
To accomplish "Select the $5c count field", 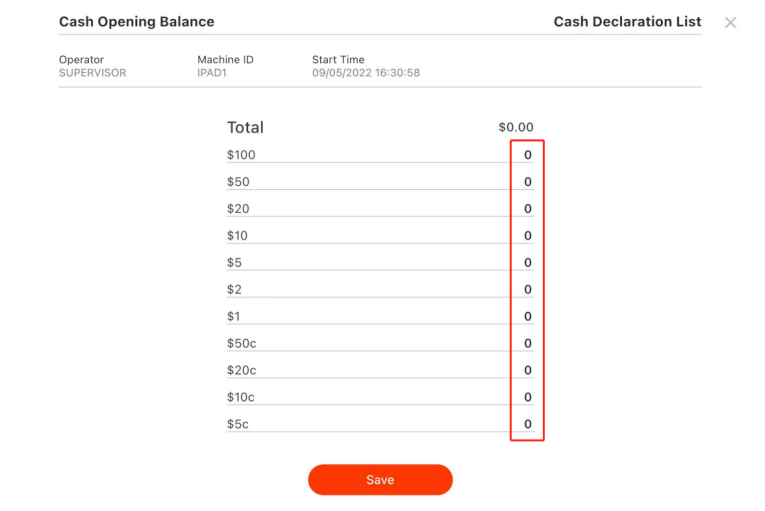I will [527, 425].
